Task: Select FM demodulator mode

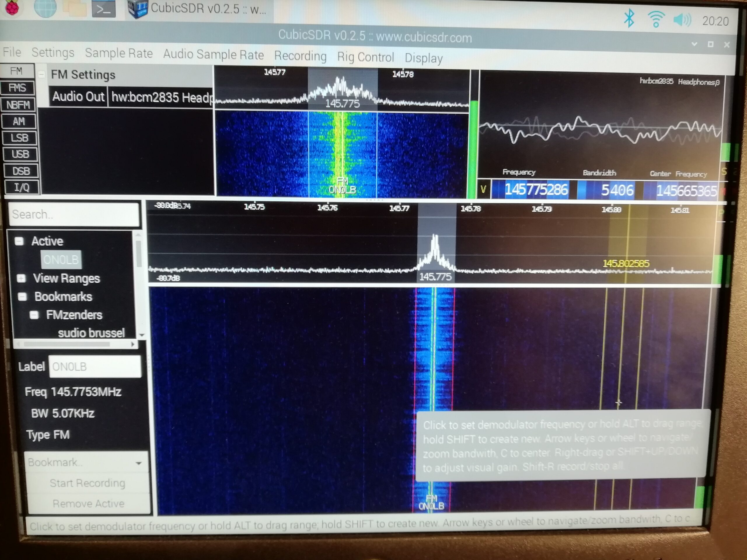Action: (17, 71)
